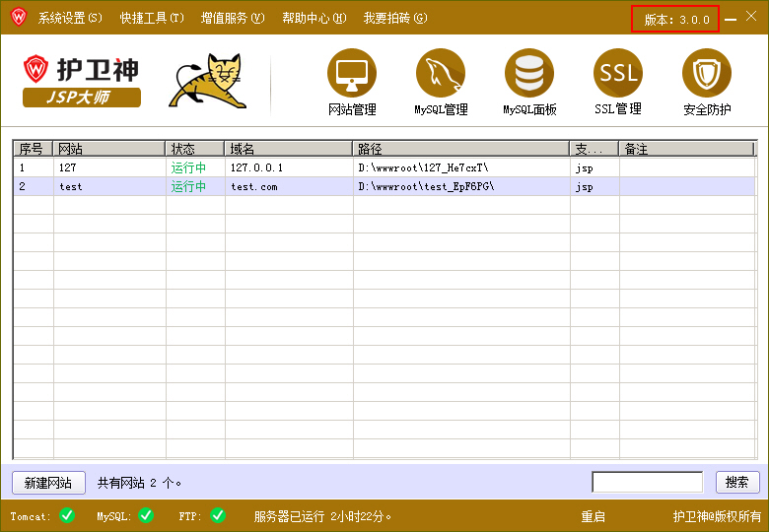Click the Tomcat cat logo

tap(206, 81)
